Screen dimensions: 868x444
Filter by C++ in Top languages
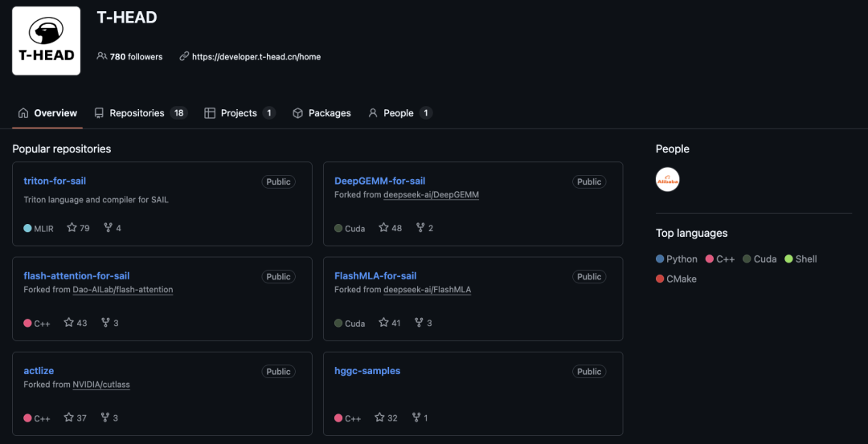pos(720,259)
